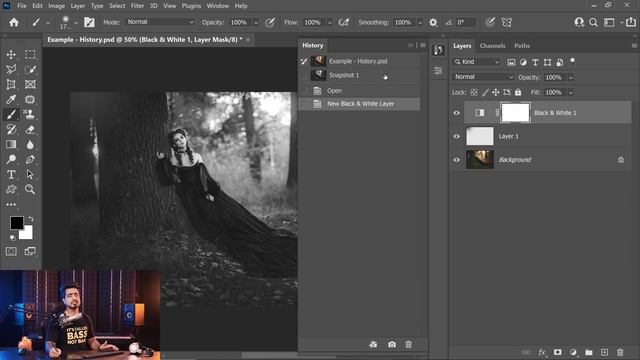Toggle airbrush build-up icon
Image resolution: width=640 pixels, height=360 pixels.
pos(344,22)
